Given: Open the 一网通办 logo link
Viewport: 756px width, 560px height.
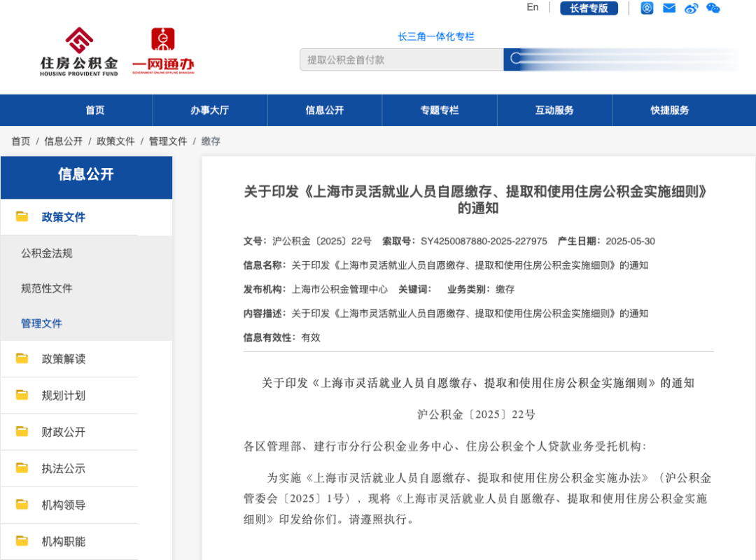Looking at the screenshot, I should point(163,52).
